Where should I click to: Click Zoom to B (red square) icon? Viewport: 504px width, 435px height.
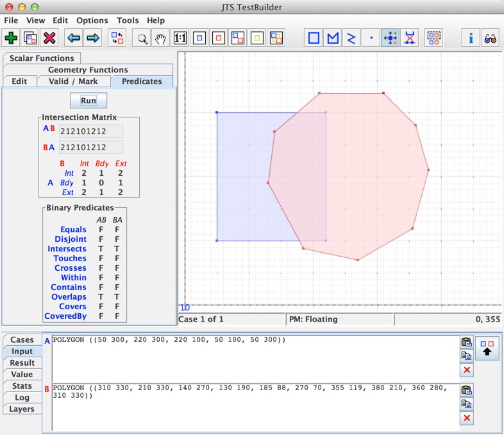pos(219,38)
